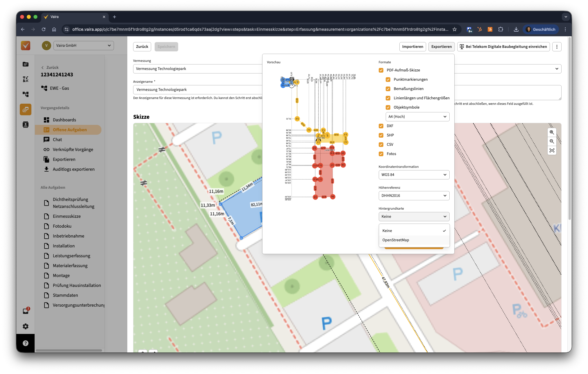Click the Auditlogs exportieren download icon
Image resolution: width=588 pixels, height=374 pixels.
point(47,169)
